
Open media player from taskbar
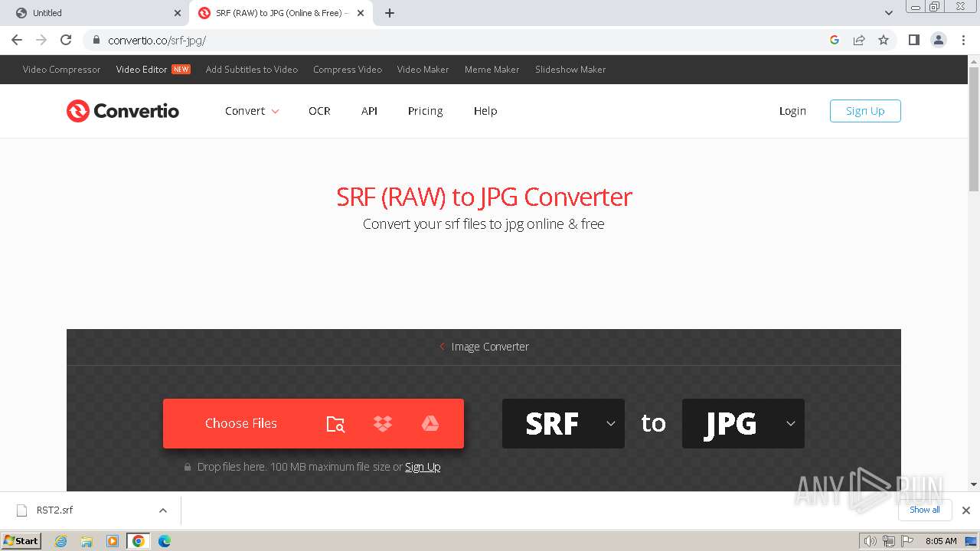pos(113,541)
